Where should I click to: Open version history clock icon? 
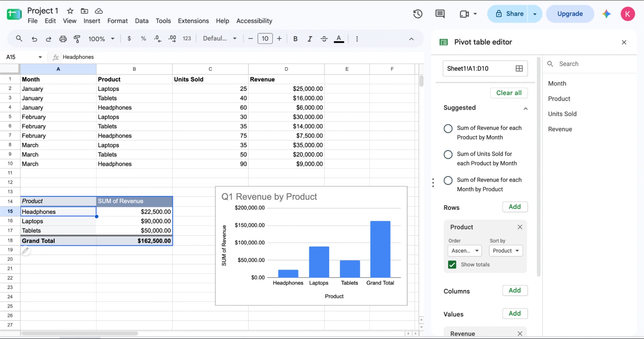pyautogui.click(x=418, y=14)
